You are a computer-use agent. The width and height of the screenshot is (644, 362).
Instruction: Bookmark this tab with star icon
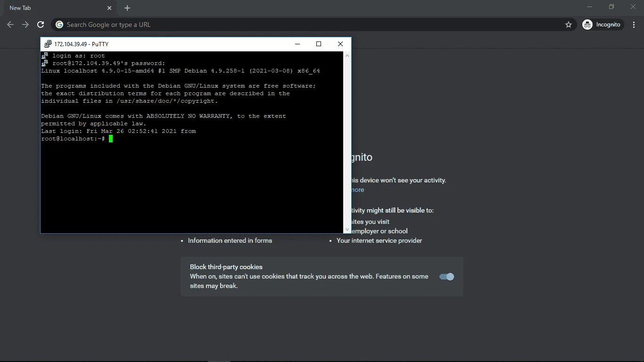(569, 25)
